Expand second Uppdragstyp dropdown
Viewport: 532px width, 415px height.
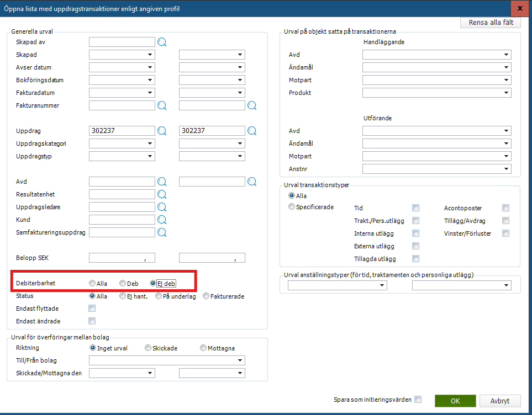pos(240,156)
